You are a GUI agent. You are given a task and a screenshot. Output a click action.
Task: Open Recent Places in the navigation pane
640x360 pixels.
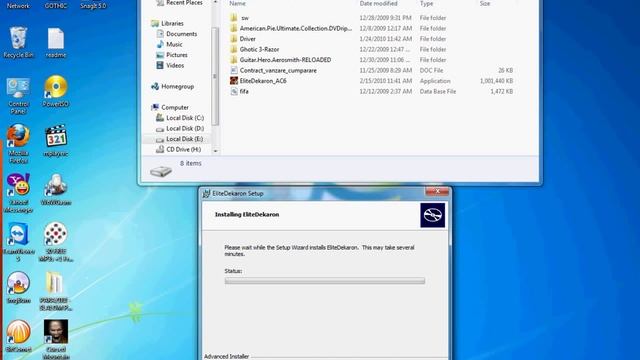pyautogui.click(x=184, y=3)
